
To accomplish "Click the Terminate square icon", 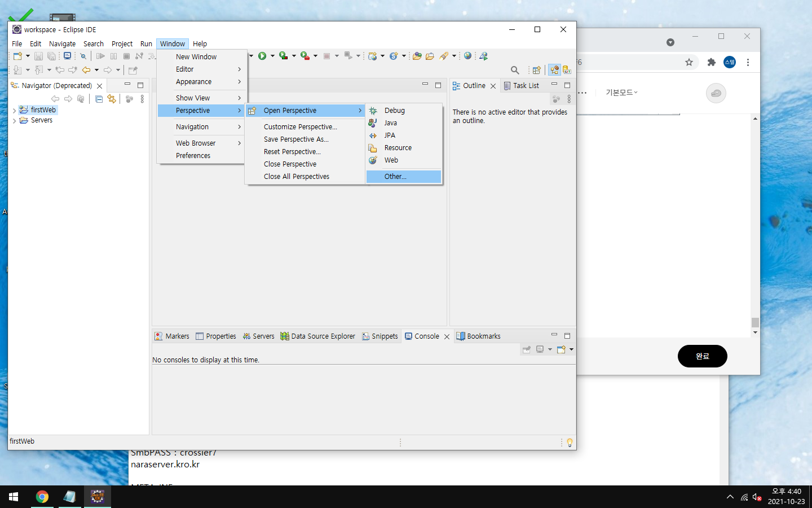I will 126,56.
